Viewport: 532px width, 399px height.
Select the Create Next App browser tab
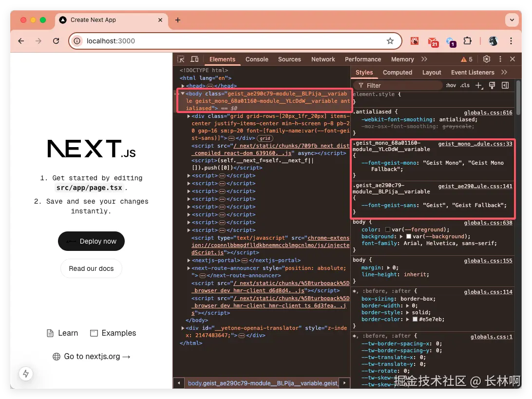[x=111, y=20]
